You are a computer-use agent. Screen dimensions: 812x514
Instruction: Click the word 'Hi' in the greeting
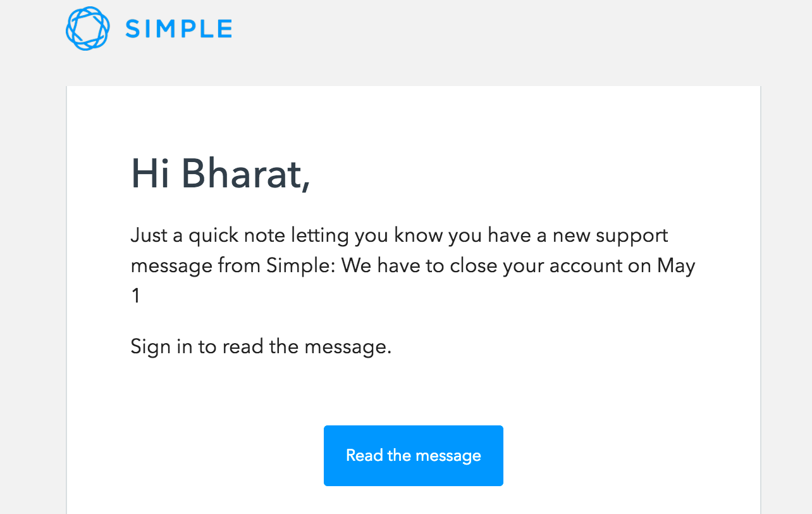click(150, 173)
